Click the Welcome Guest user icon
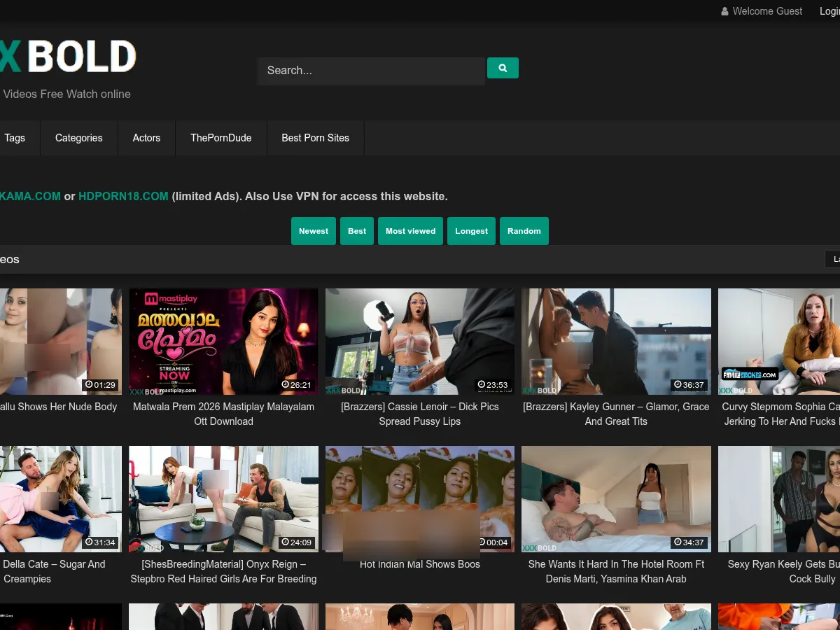The image size is (840, 630). tap(725, 11)
